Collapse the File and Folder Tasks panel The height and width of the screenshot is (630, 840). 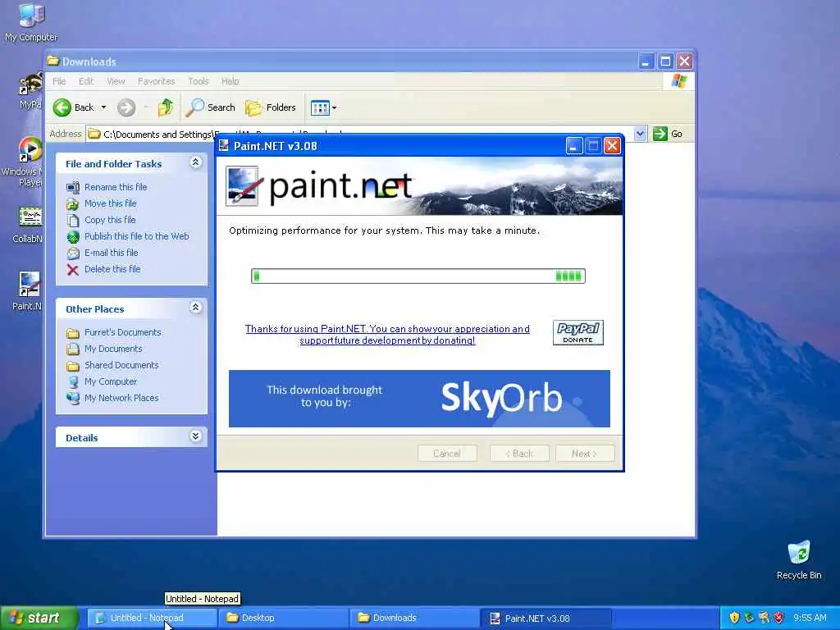point(195,162)
